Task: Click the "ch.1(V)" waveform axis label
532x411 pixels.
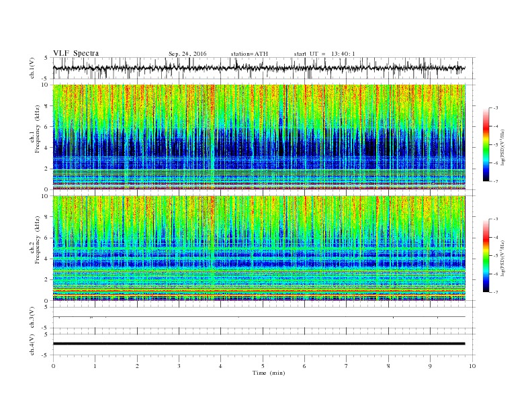Action: 32,68
